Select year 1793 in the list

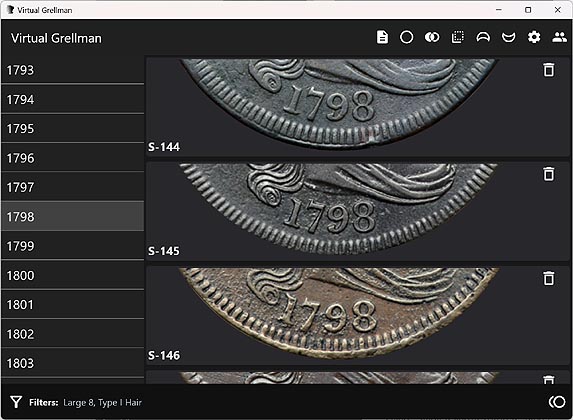73,70
